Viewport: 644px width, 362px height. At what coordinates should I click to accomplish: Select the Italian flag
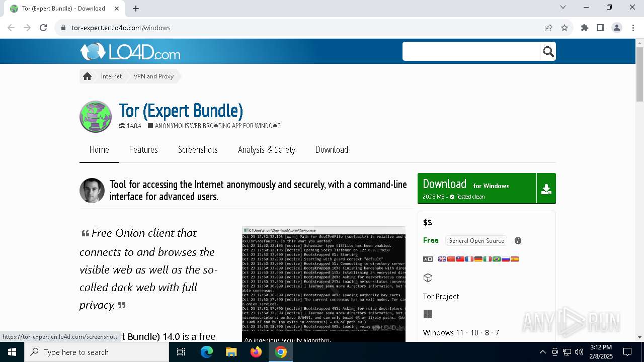(x=488, y=259)
